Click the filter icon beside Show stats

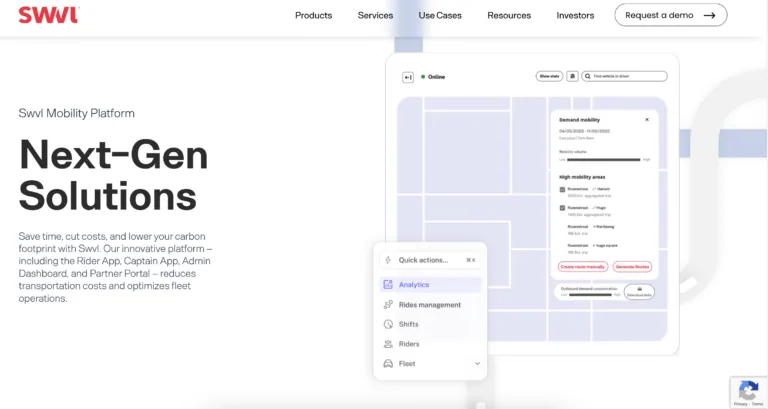tap(572, 76)
